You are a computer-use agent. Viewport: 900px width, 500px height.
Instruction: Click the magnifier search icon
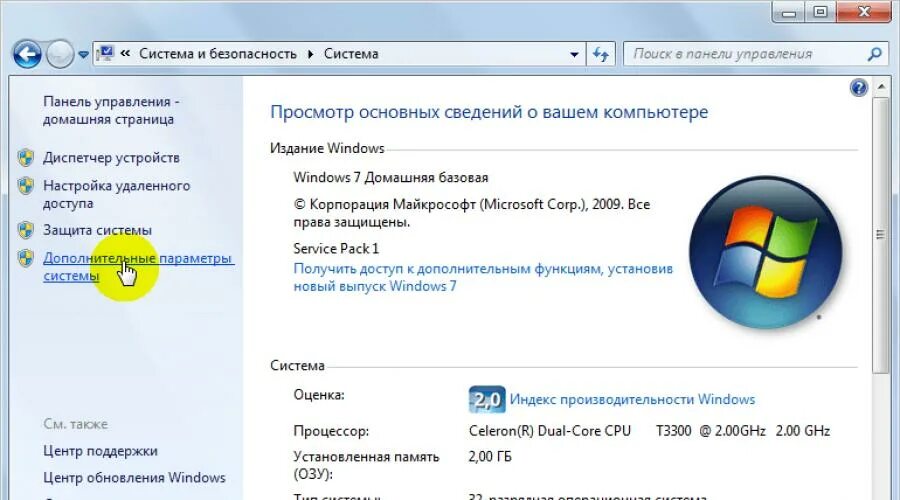pos(874,55)
